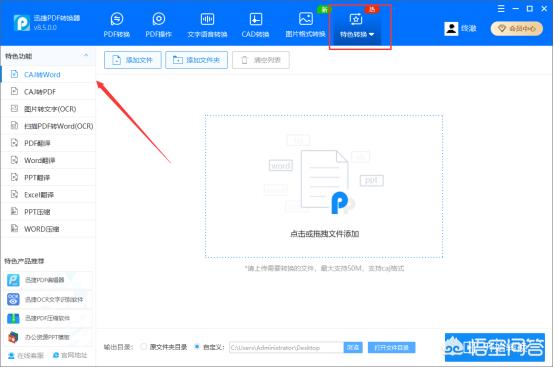Collapse the 特色功能 section chevron
554x367 pixels.
pyautogui.click(x=86, y=55)
